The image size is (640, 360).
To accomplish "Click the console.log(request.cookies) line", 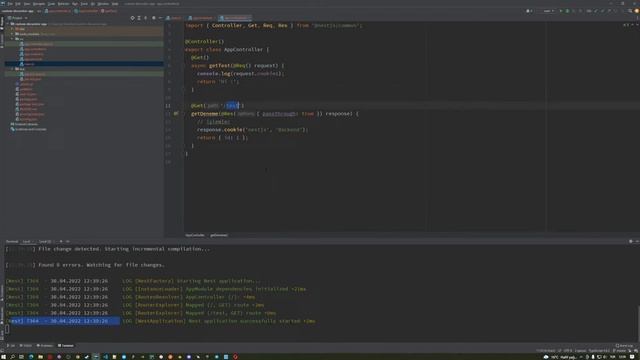I will click(241, 73).
